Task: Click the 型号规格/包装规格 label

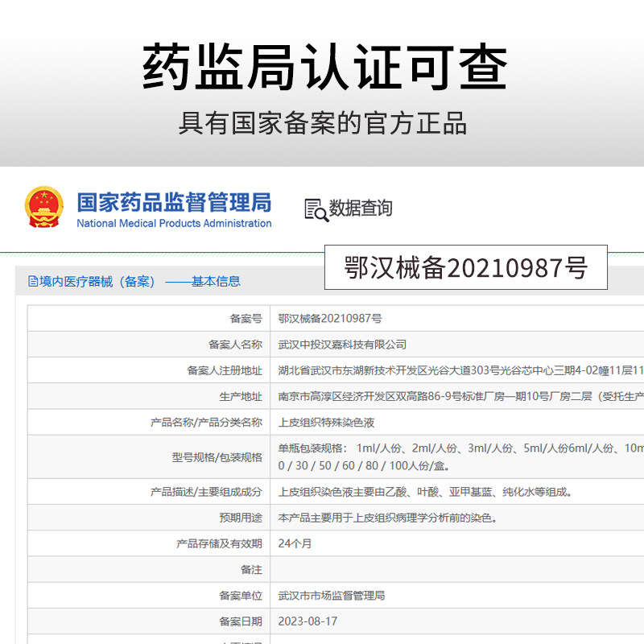Action: (x=217, y=457)
